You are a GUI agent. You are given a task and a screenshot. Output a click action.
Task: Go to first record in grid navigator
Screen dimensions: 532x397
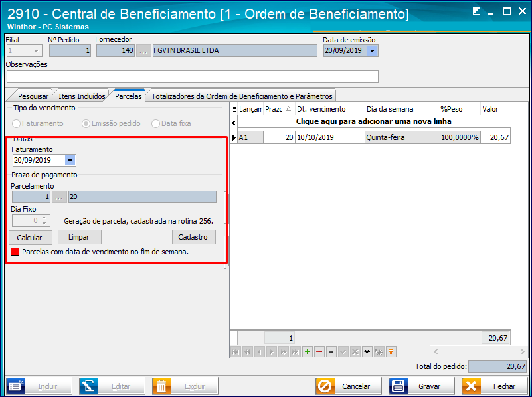(236, 352)
